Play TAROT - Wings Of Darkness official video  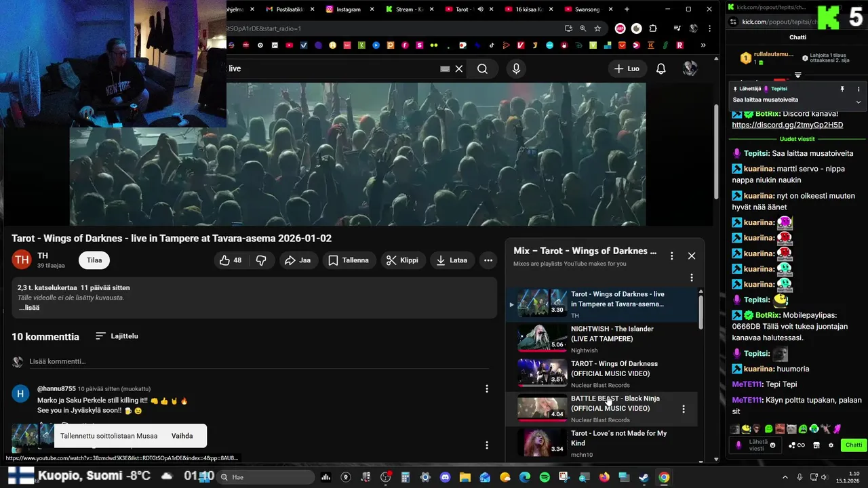point(601,373)
